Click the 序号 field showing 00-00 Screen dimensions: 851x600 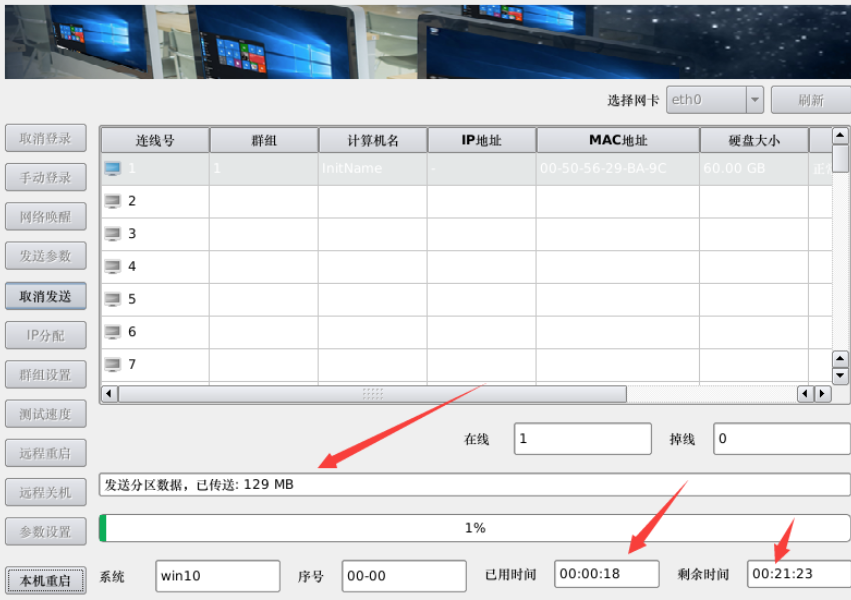pyautogui.click(x=403, y=575)
